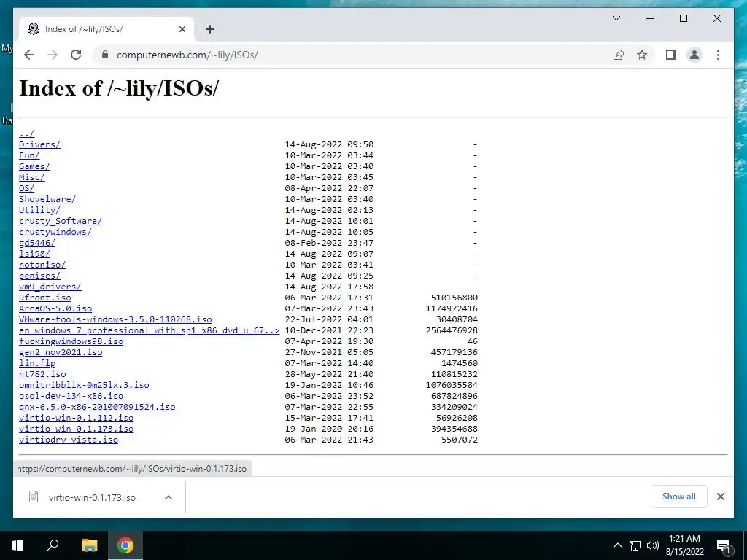Image resolution: width=747 pixels, height=560 pixels.
Task: Open the Misc/ folder link
Action: point(32,177)
